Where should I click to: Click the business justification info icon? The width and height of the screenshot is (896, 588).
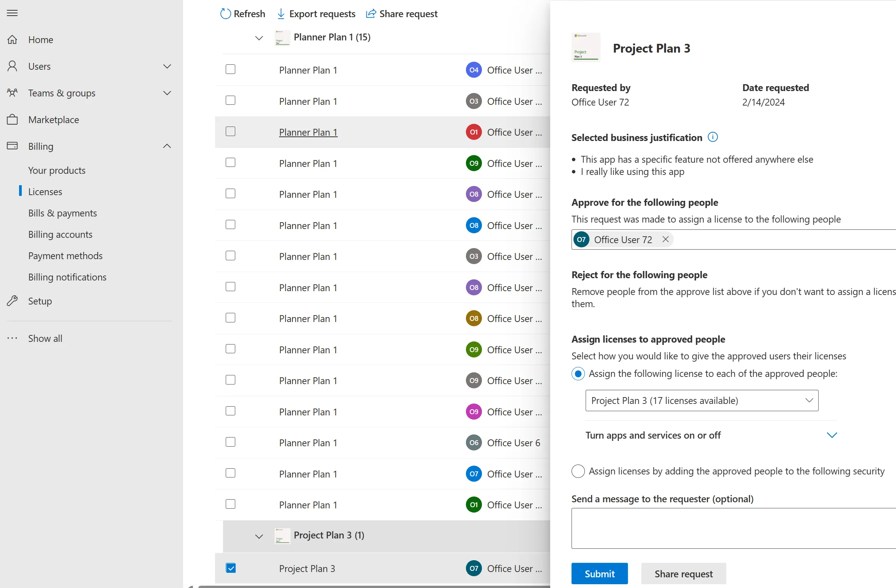pyautogui.click(x=713, y=137)
